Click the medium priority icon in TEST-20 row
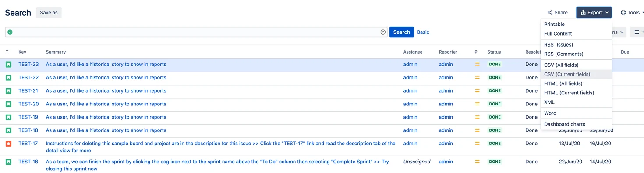The image size is (644, 173). click(x=478, y=104)
